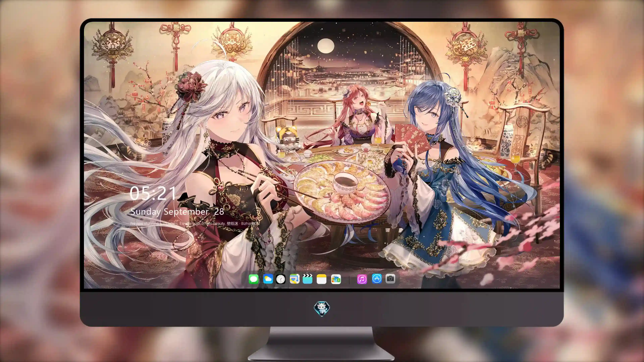Launch the pink iTunes music app

click(x=362, y=279)
